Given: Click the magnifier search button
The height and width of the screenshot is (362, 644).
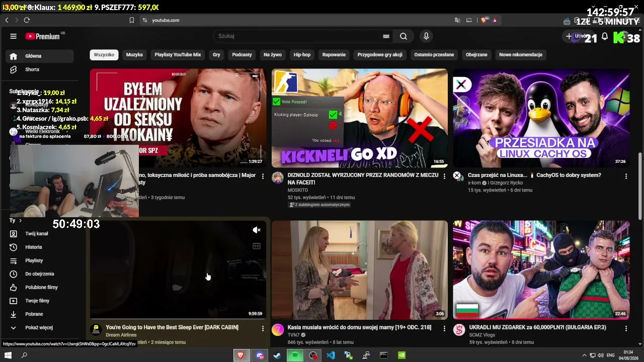Looking at the screenshot, I should [404, 36].
